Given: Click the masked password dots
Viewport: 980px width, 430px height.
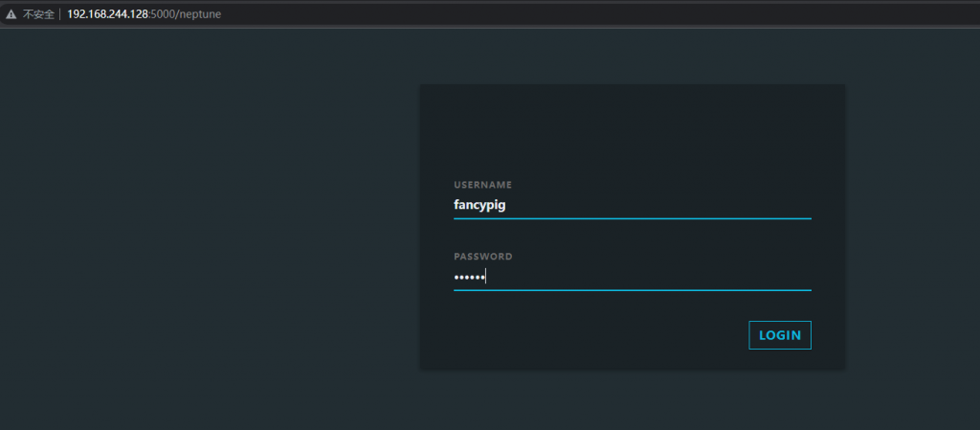Looking at the screenshot, I should (x=469, y=277).
